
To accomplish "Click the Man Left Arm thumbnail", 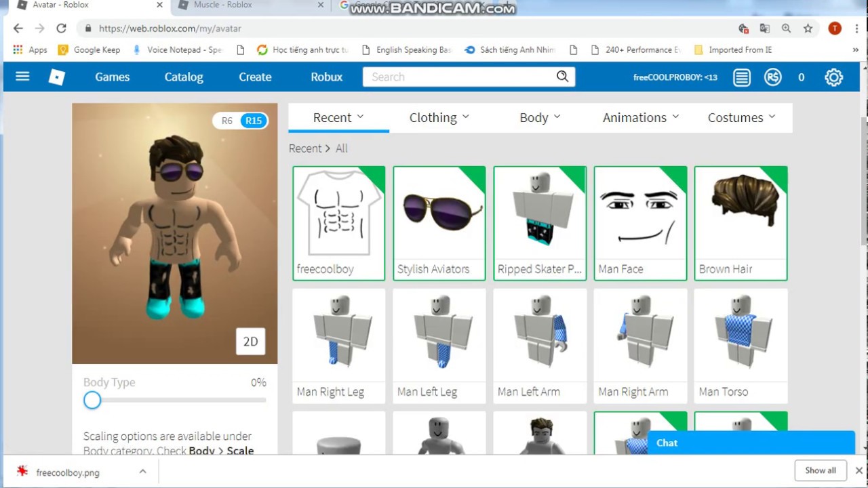I will pos(540,335).
